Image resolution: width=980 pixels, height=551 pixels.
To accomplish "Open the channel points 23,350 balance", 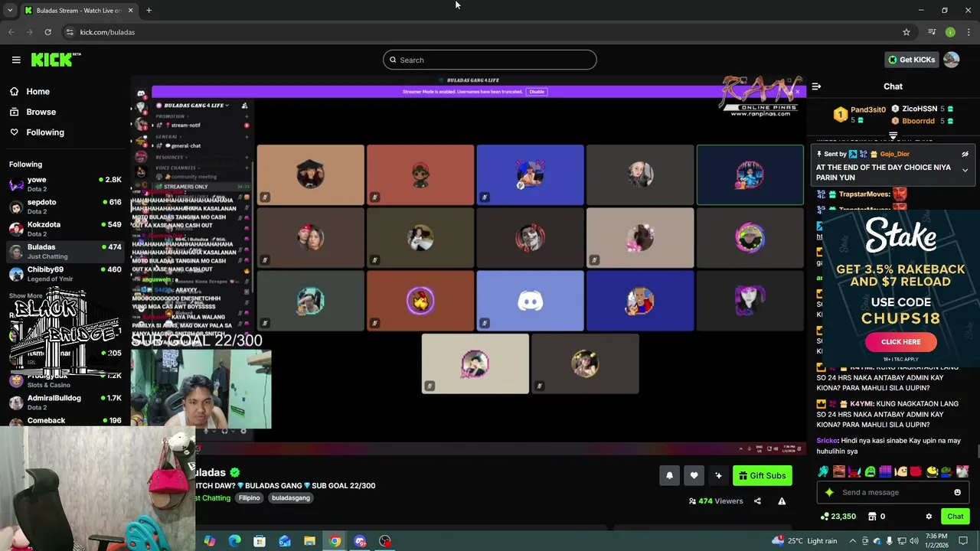I will coord(838,517).
